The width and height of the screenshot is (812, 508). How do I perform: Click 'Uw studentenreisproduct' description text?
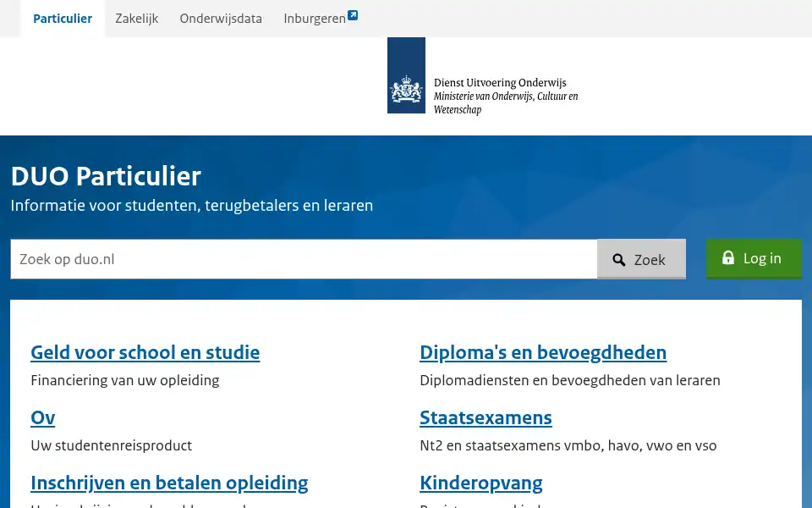point(112,446)
